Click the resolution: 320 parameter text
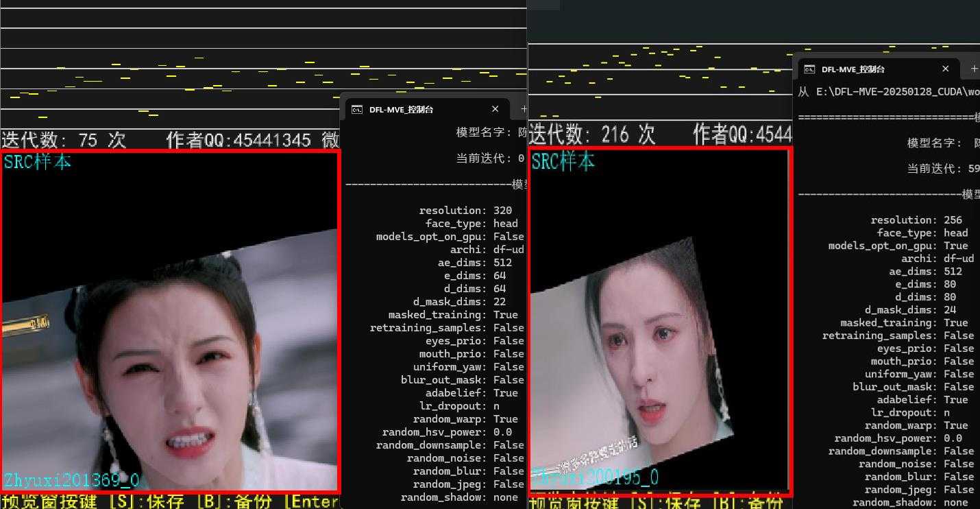This screenshot has width=980, height=509. [x=465, y=210]
